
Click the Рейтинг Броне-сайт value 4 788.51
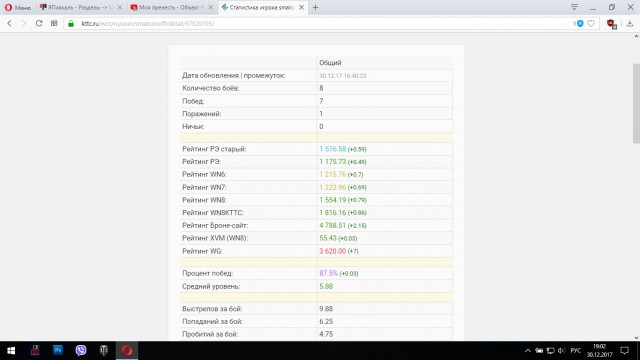pos(332,225)
